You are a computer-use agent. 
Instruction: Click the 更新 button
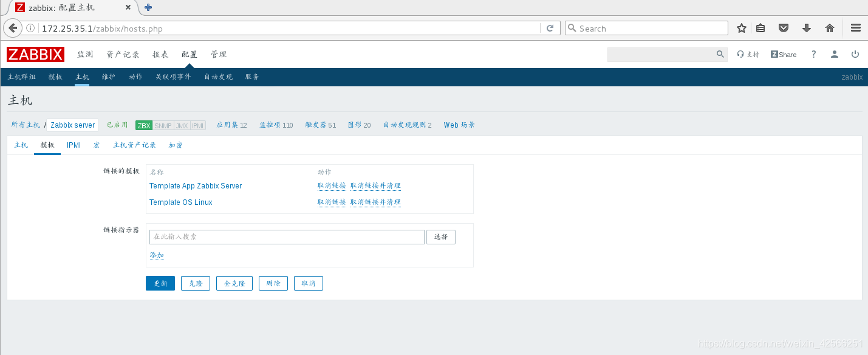click(160, 283)
